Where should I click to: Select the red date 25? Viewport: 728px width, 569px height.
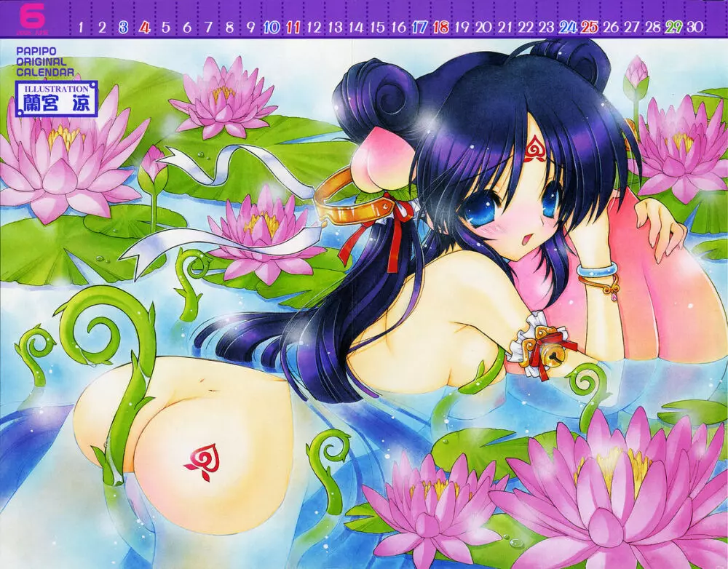589,28
